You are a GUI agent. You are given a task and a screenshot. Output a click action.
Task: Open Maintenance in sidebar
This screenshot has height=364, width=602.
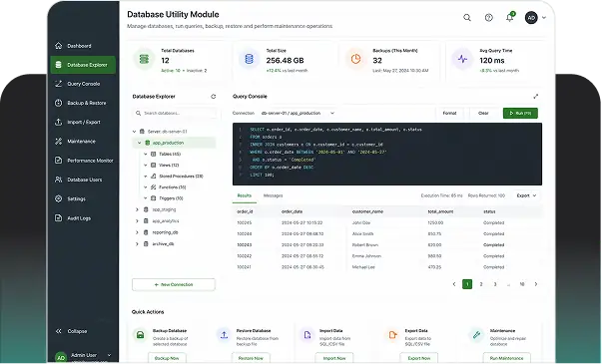[x=83, y=142]
